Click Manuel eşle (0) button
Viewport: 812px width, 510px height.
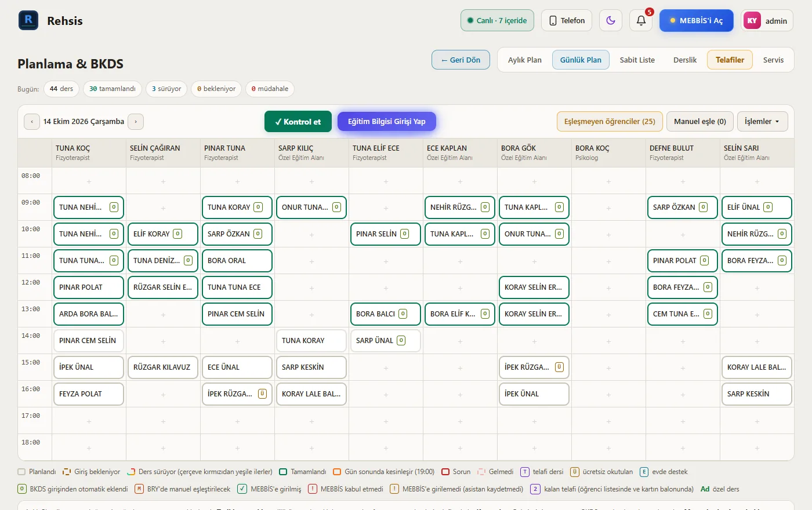click(x=700, y=122)
